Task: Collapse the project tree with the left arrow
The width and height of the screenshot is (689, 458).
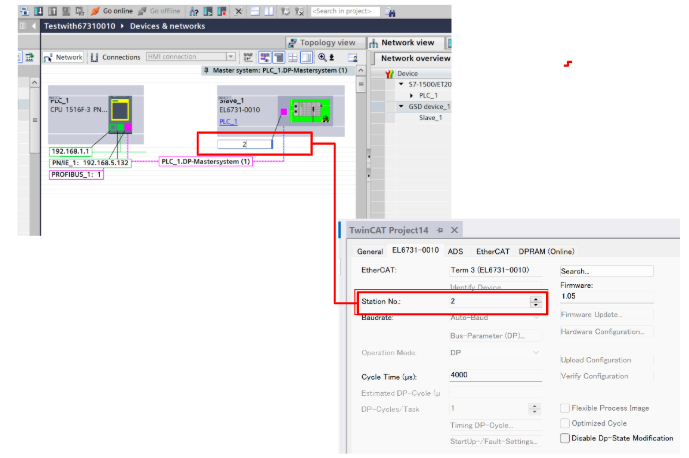Action: 33,26
